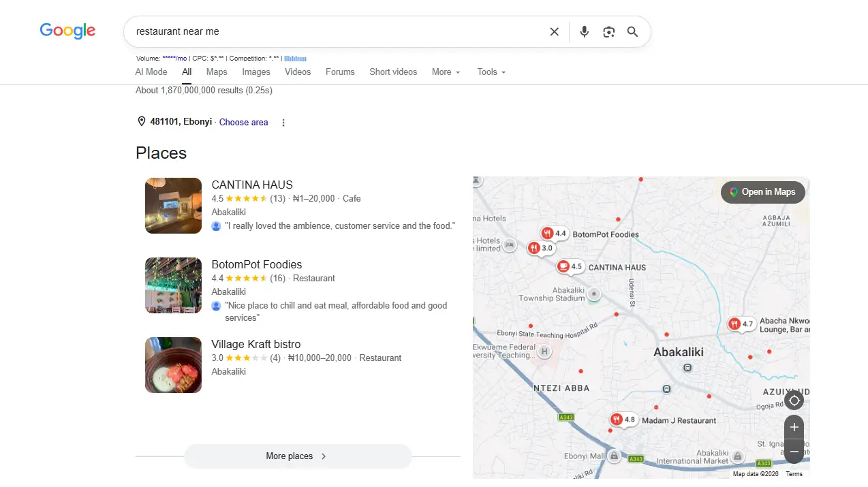
Task: Click the magnifying glass search icon
Action: 632,31
